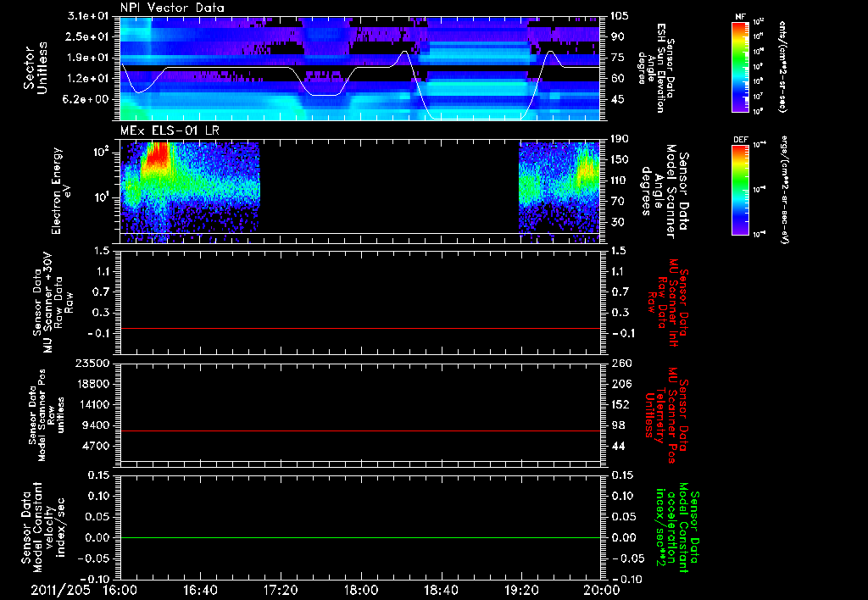
Task: Click the NF colorbar units label
Action: tap(782, 67)
